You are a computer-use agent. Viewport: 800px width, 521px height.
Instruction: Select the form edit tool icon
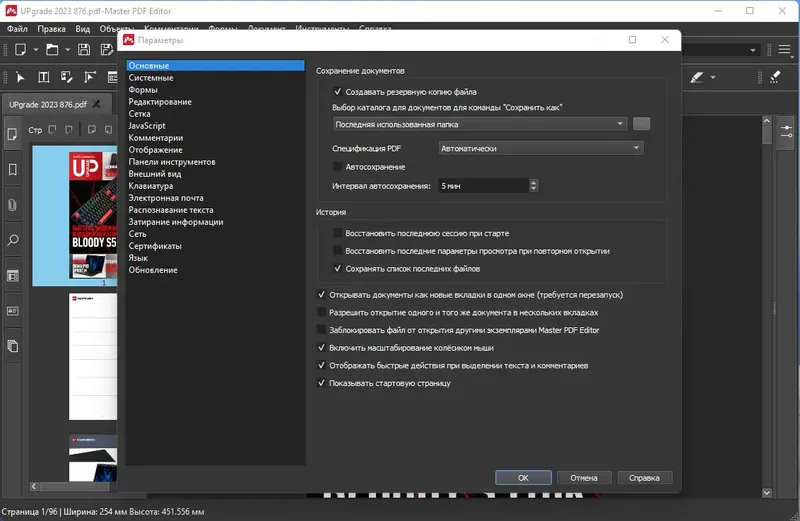[112, 77]
